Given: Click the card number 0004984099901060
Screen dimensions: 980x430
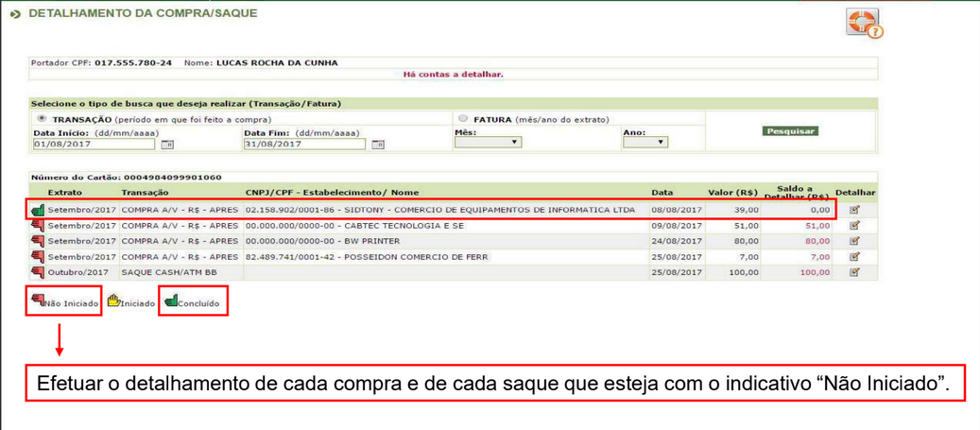Looking at the screenshot, I should (173, 178).
